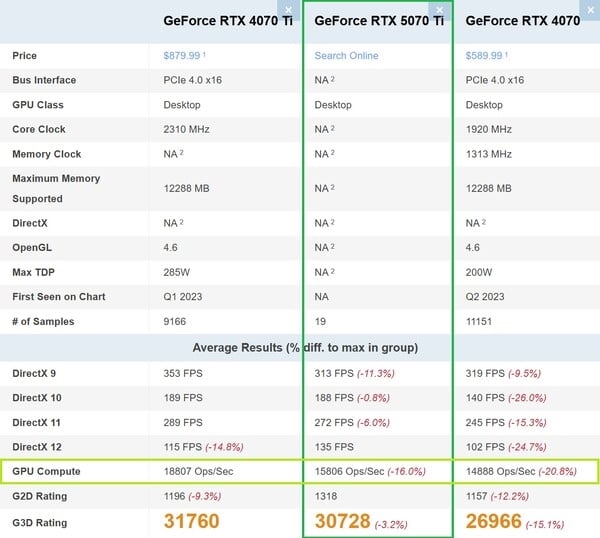The width and height of the screenshot is (600, 538).
Task: Click the 30728 G3D score
Action: coord(343,521)
